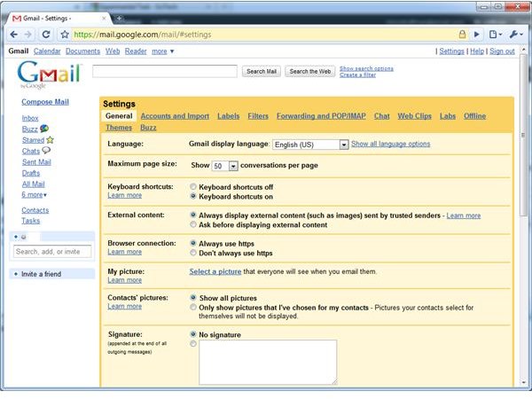Viewport: 532px width, 399px height.
Task: Open the Inbox
Action: coord(30,118)
